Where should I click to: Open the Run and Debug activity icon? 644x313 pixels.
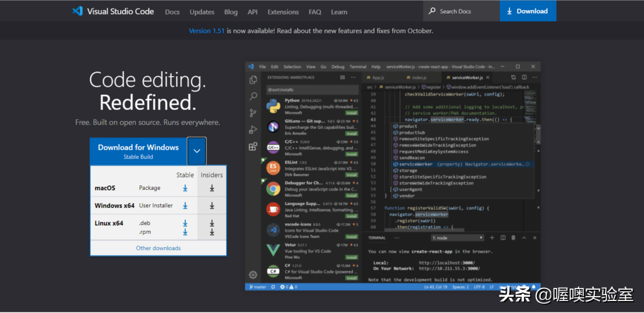[253, 130]
